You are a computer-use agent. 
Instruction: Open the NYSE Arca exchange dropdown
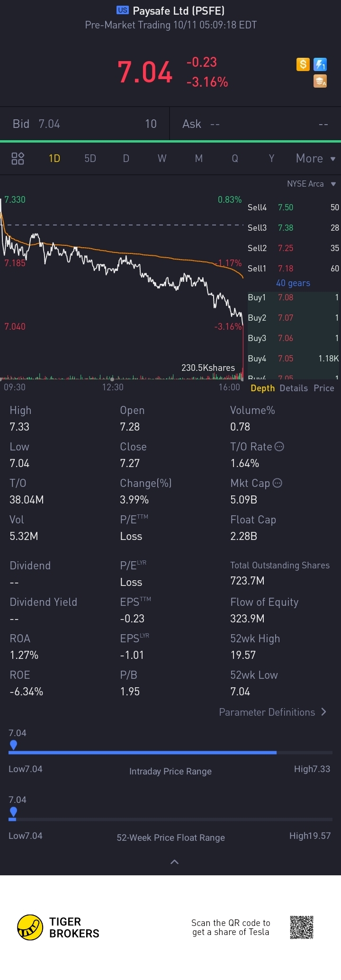tap(311, 184)
